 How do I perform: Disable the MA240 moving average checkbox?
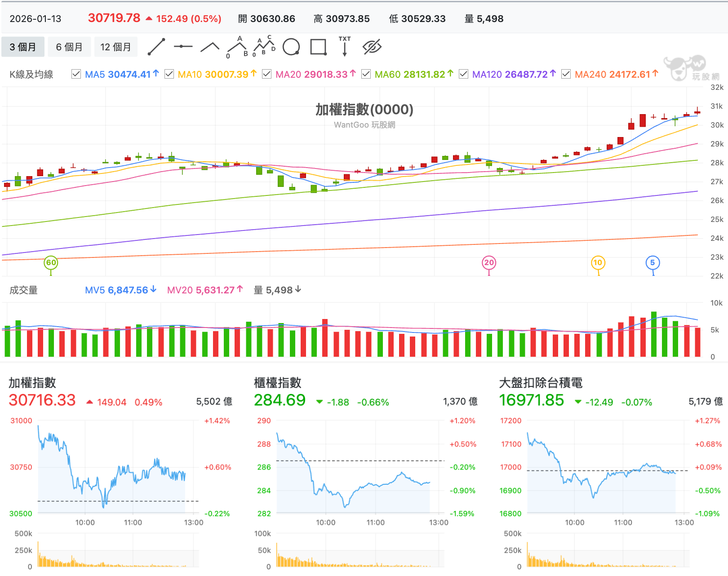566,74
